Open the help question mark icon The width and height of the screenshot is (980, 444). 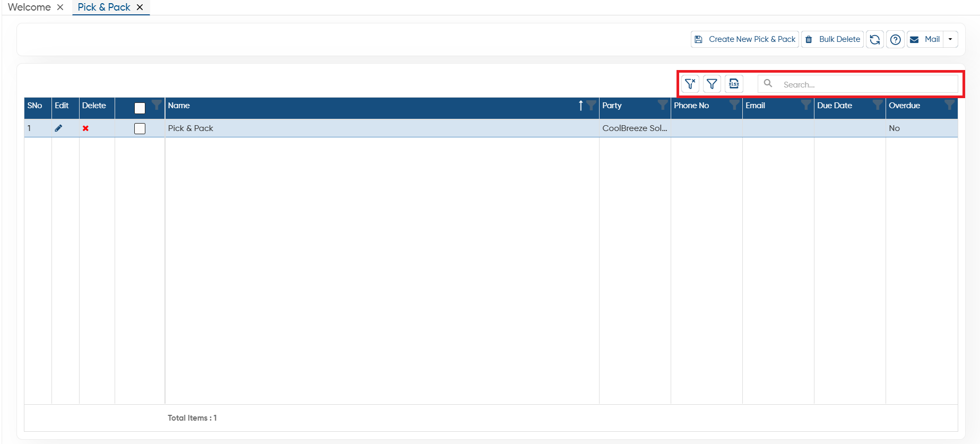tap(896, 39)
